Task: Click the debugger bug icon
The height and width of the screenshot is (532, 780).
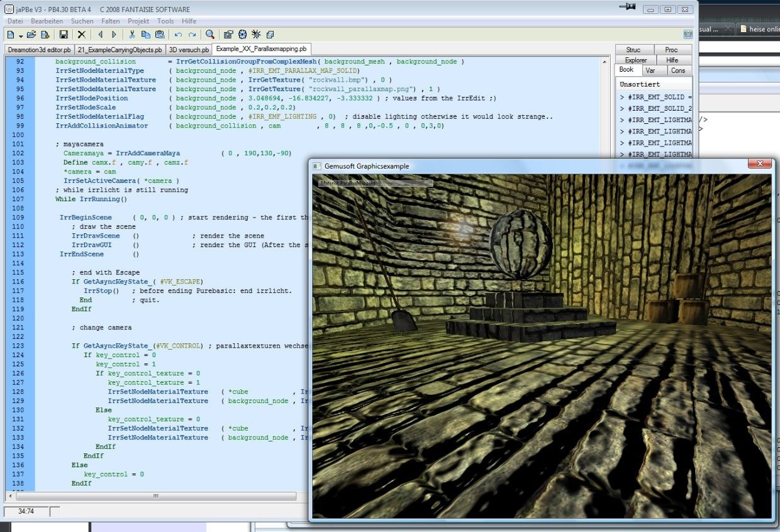Action: coord(256,35)
